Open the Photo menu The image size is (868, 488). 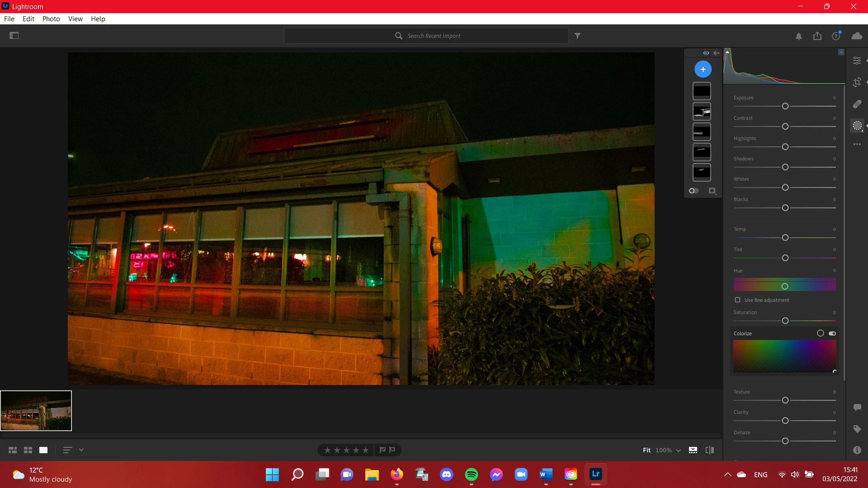[51, 19]
